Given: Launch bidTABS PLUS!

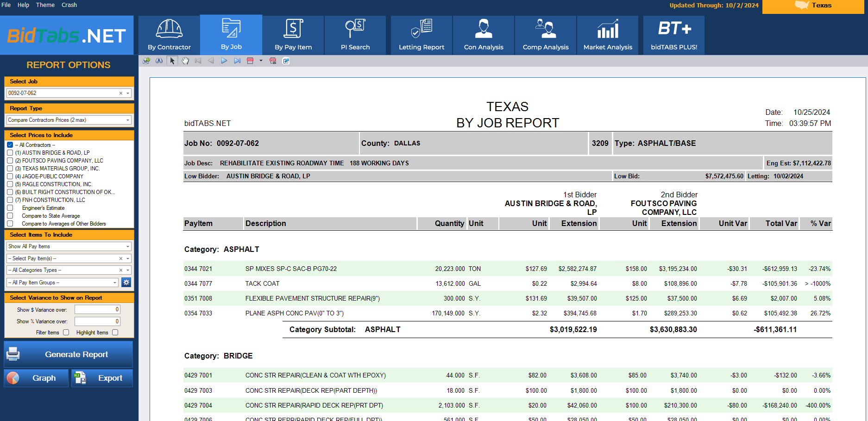Looking at the screenshot, I should click(x=674, y=35).
